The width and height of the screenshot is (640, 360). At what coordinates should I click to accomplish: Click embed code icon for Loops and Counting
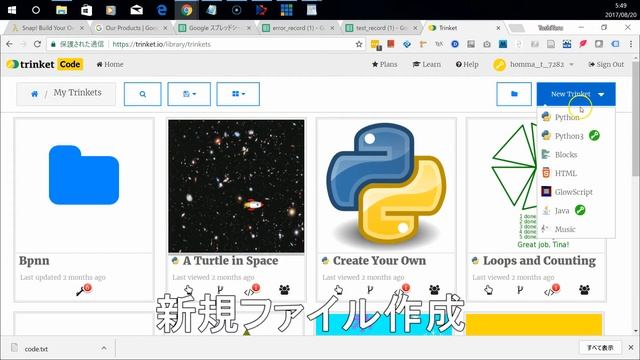[x=549, y=291]
